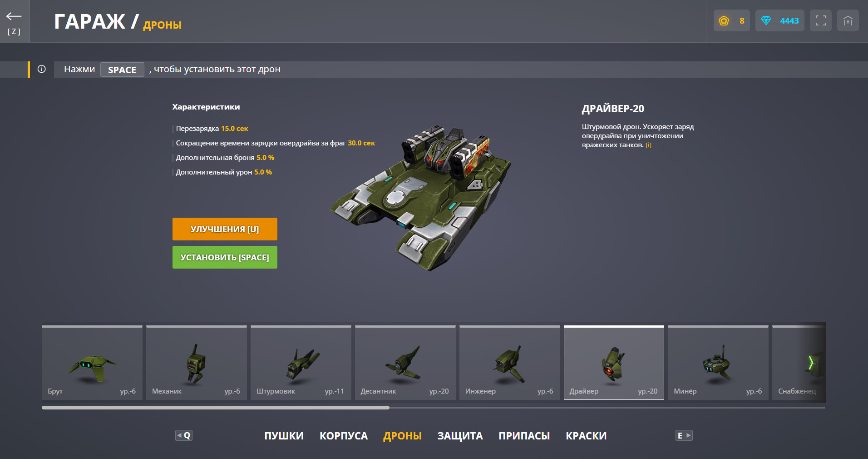Click the SPACE key hint button

[x=122, y=70]
